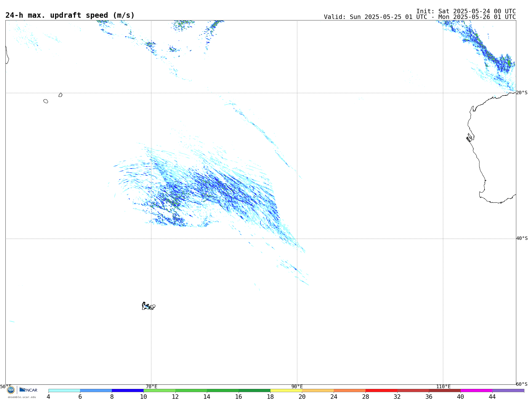Select the 8–10 m/s dark blue swatch
532x400 pixels.
click(x=128, y=390)
